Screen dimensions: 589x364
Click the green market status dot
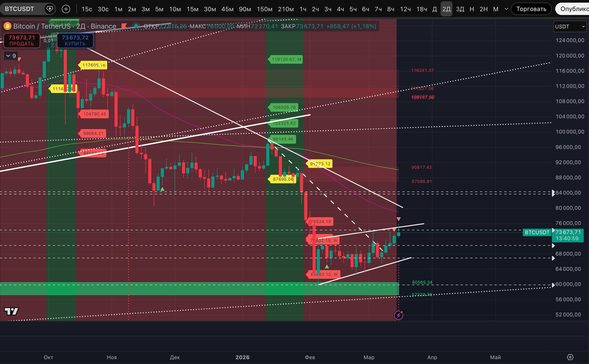(x=136, y=26)
